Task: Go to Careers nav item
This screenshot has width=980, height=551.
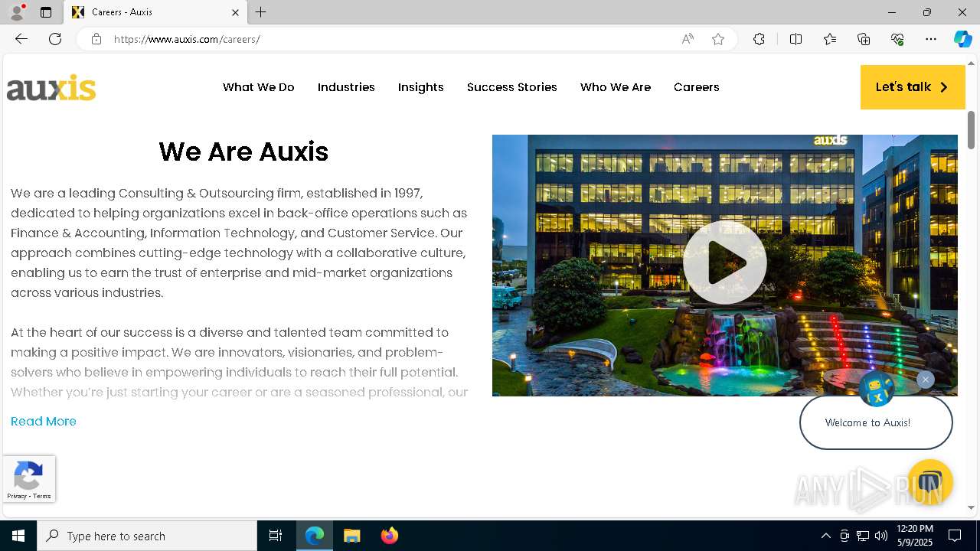Action: pyautogui.click(x=697, y=87)
